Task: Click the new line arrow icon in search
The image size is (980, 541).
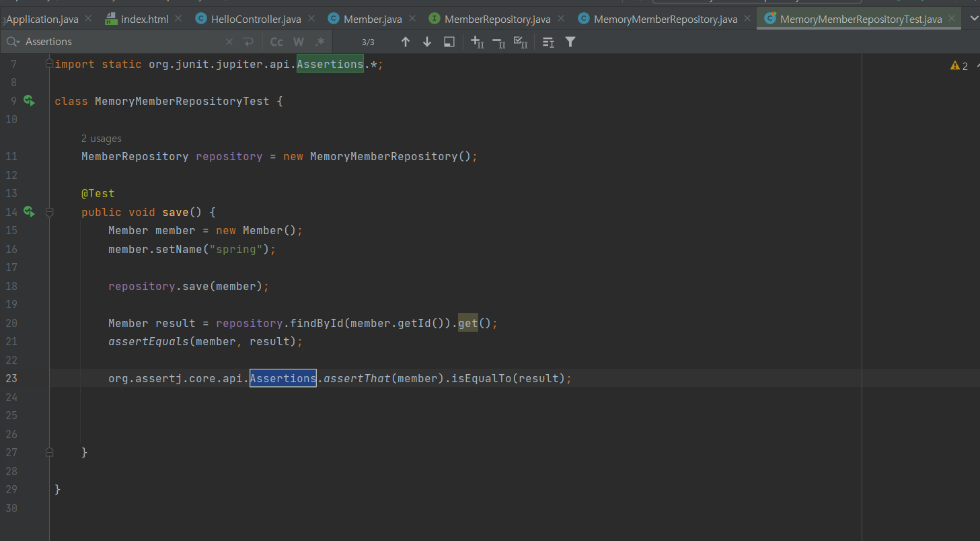Action: [248, 42]
